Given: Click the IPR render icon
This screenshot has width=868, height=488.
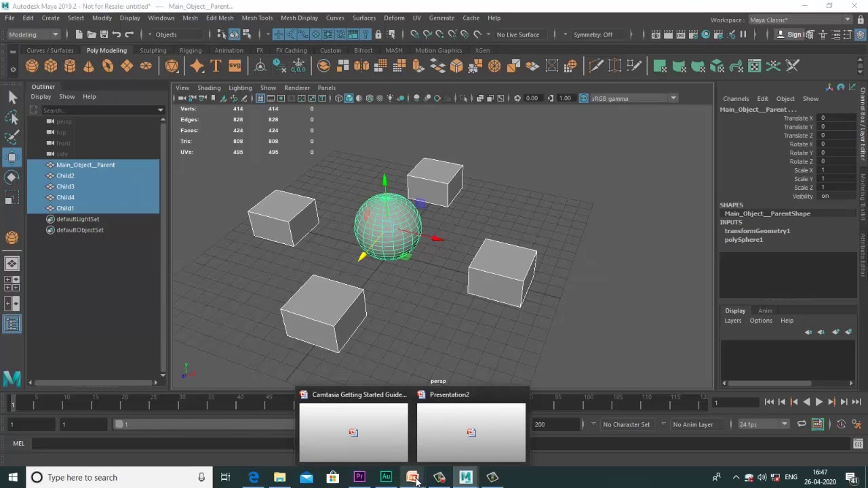Looking at the screenshot, I should (681, 35).
